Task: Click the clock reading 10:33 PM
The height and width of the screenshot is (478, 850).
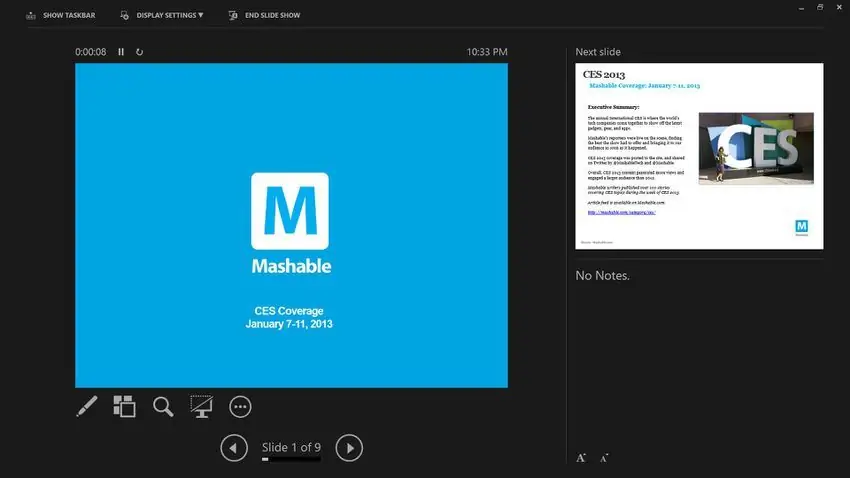Action: [x=487, y=52]
